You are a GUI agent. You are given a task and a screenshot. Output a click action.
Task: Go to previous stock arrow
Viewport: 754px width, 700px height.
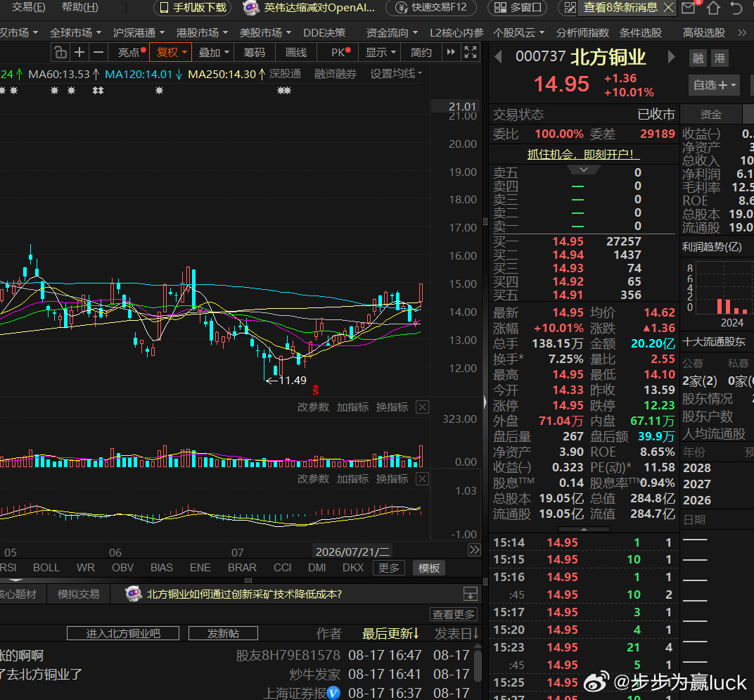click(499, 57)
